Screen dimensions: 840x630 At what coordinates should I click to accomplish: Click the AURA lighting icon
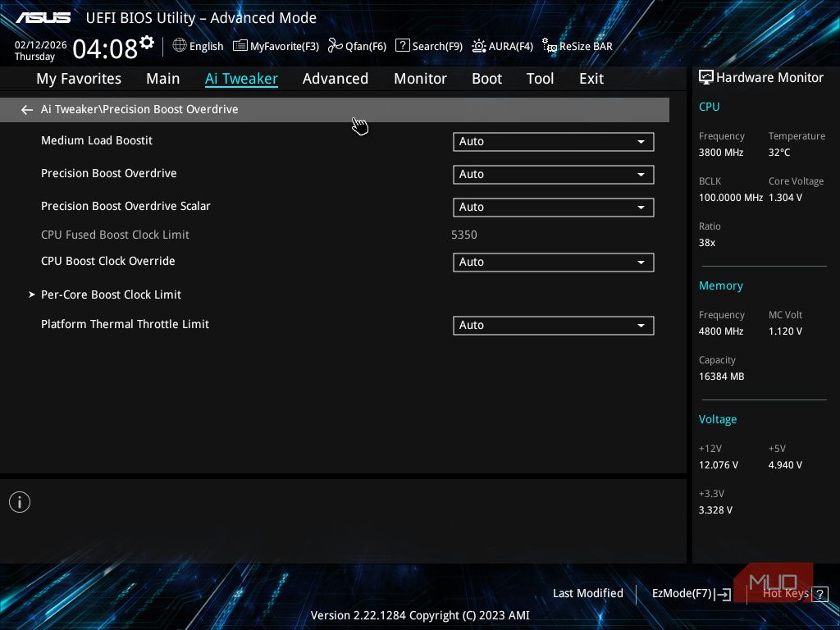pyautogui.click(x=479, y=46)
